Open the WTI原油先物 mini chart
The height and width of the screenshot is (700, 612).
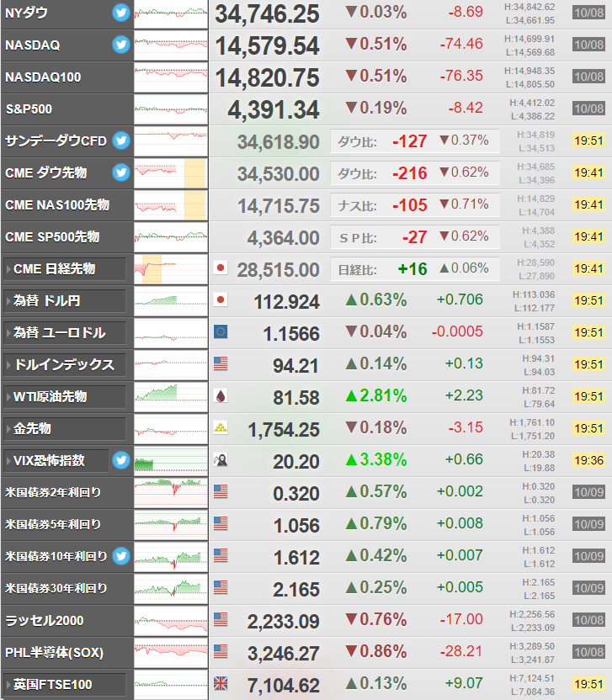click(171, 397)
